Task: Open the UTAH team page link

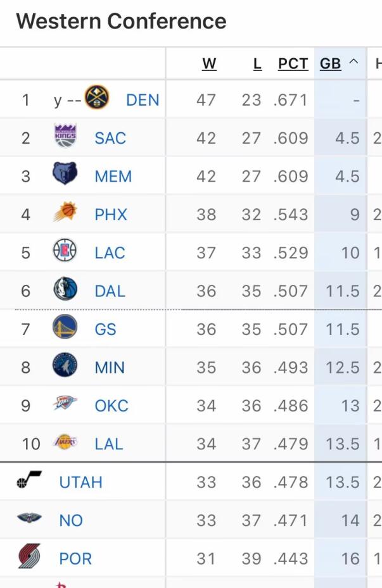Action: (x=80, y=482)
